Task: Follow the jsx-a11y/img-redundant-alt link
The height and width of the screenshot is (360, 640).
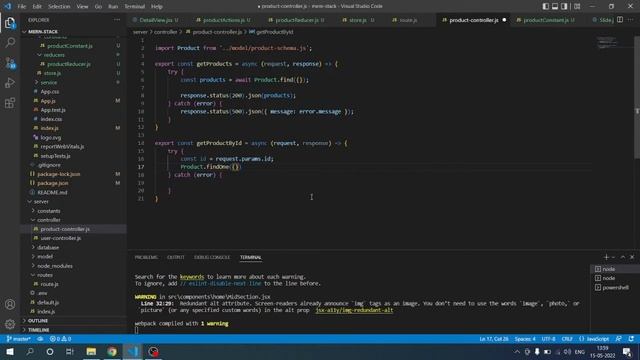Action: pos(354,310)
